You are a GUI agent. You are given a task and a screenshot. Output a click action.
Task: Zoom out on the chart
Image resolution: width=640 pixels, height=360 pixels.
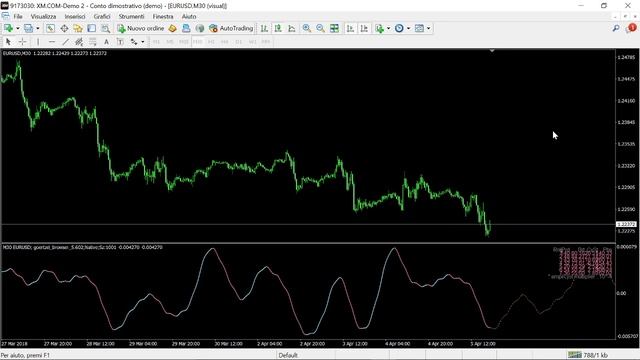pyautogui.click(x=320, y=28)
